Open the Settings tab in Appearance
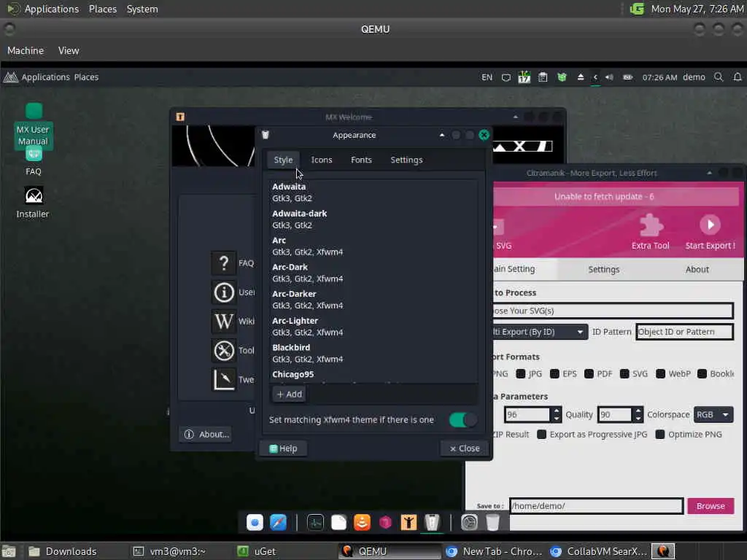This screenshot has height=560, width=747. [x=406, y=160]
